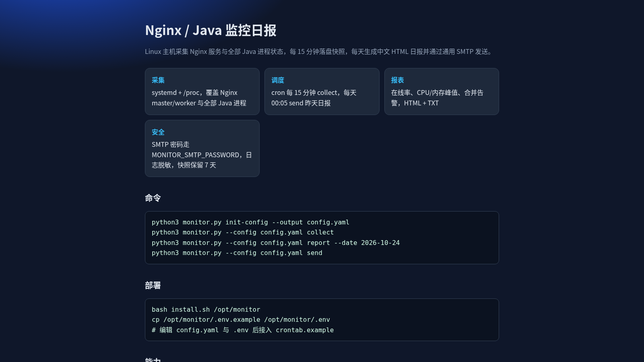This screenshot has height=362, width=644.
Task: Click the comment line mentioning "crontab.example"
Action: click(x=243, y=330)
